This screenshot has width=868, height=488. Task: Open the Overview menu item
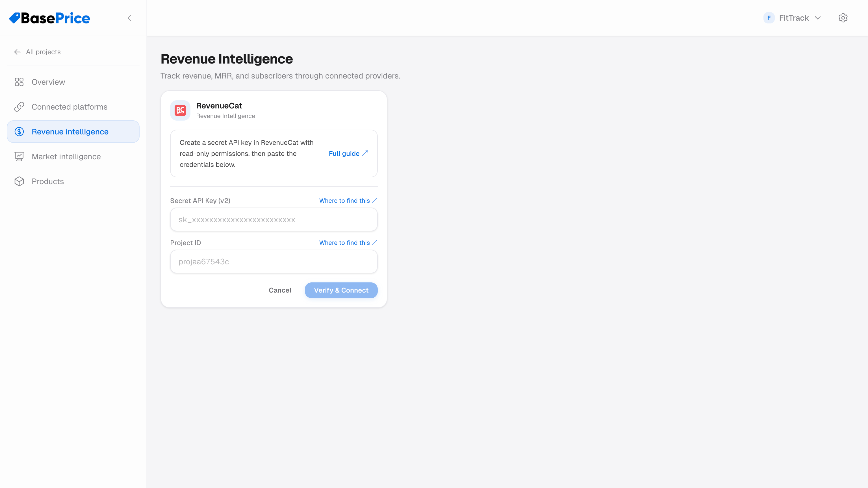pyautogui.click(x=73, y=82)
